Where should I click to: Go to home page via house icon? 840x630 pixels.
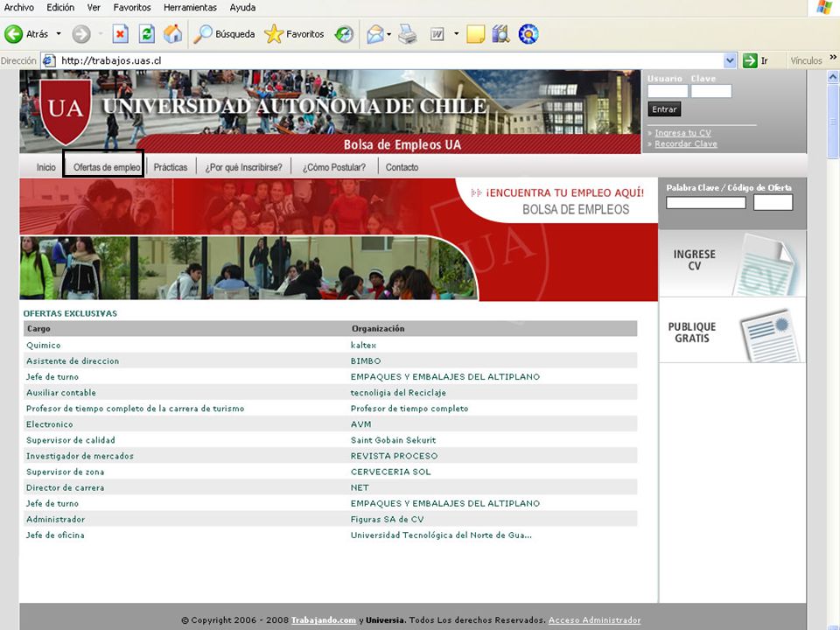click(172, 34)
